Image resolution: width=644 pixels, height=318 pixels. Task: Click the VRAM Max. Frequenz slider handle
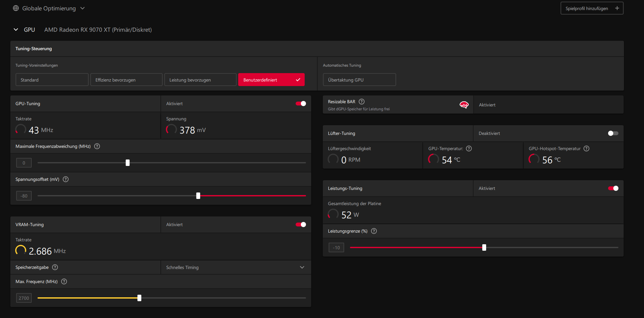pyautogui.click(x=139, y=298)
